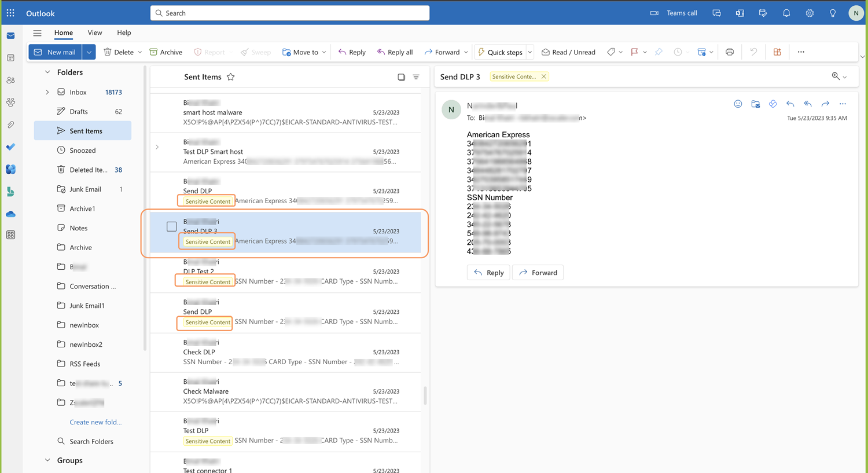Image resolution: width=868 pixels, height=473 pixels.
Task: Flag the message using the toolbar flag
Action: [635, 52]
